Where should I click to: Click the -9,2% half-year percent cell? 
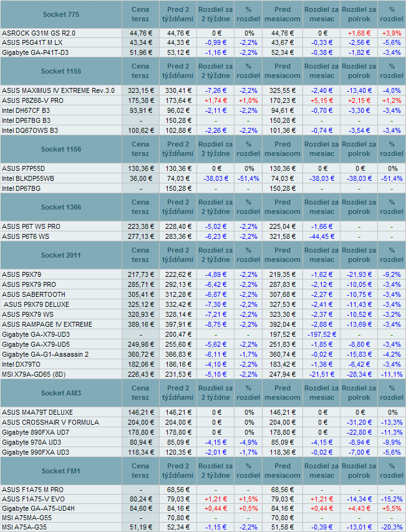[x=392, y=274]
